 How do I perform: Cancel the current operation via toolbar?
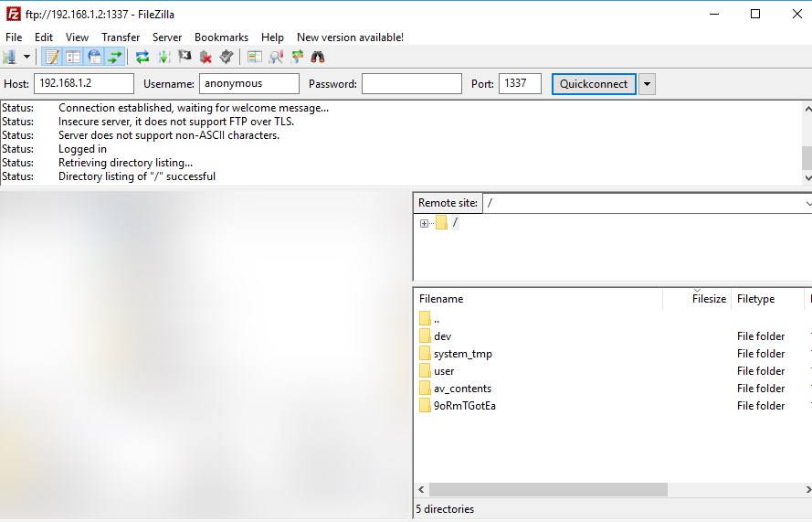(x=185, y=57)
